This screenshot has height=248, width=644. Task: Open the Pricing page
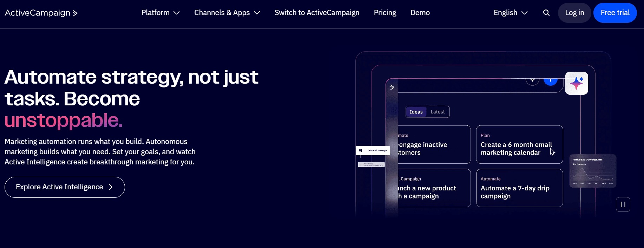click(385, 13)
